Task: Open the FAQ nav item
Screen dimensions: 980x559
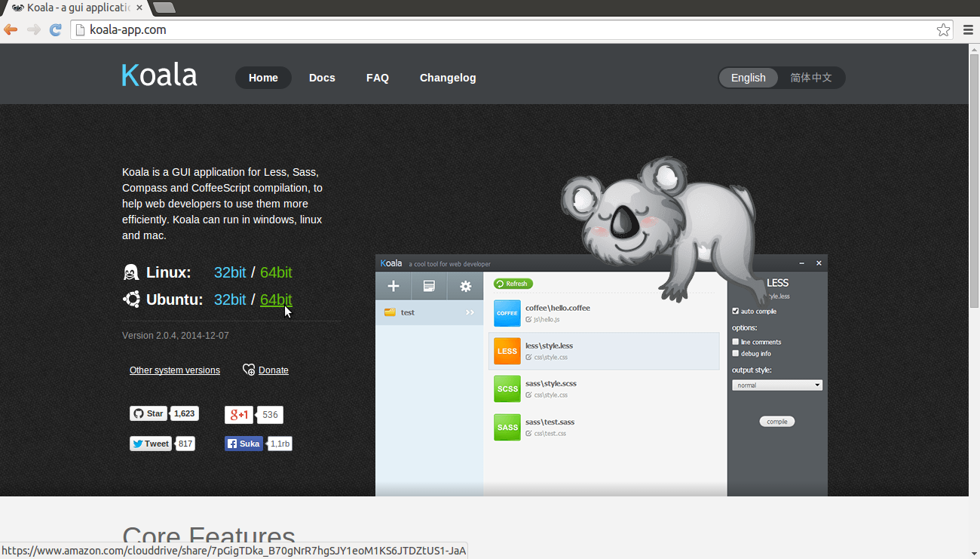Action: pos(378,78)
